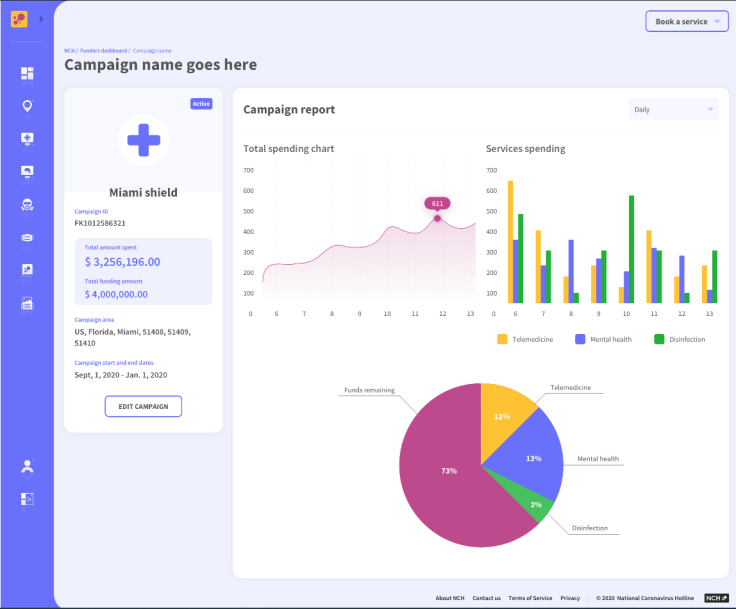Click the Campaign report heading

289,109
